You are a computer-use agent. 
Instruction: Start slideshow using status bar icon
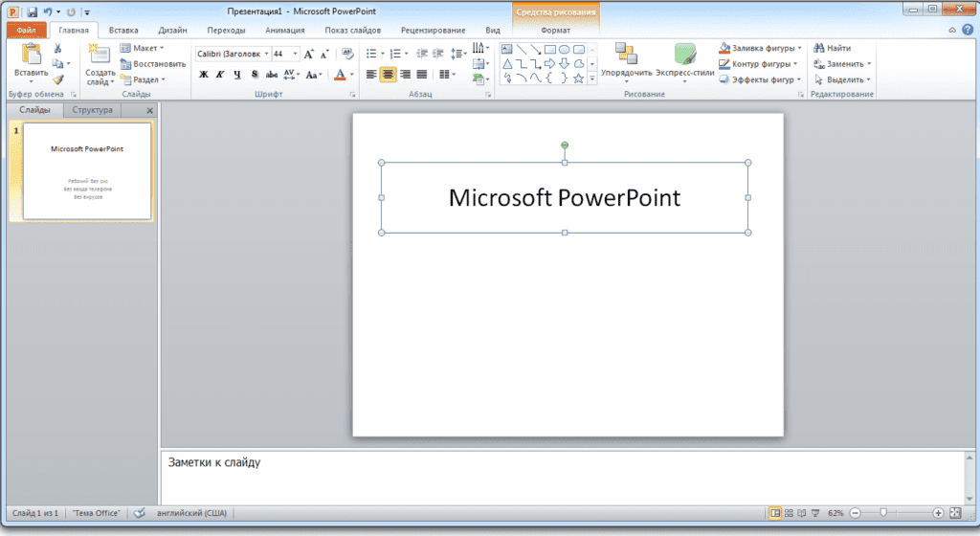pos(815,514)
